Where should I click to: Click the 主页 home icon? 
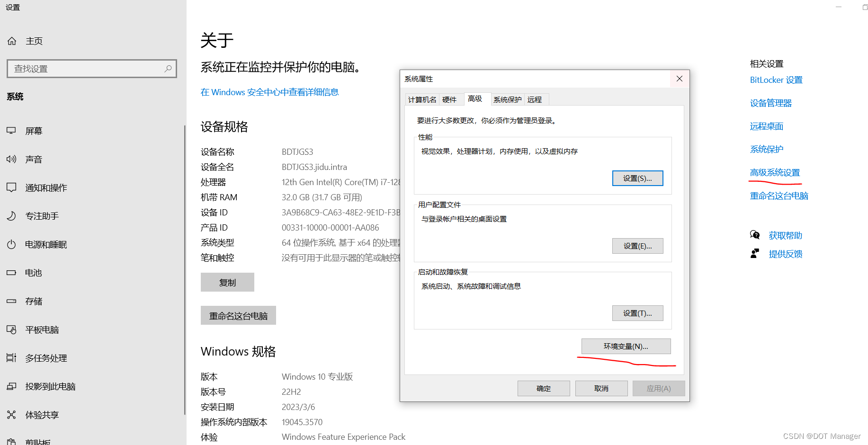pyautogui.click(x=11, y=41)
